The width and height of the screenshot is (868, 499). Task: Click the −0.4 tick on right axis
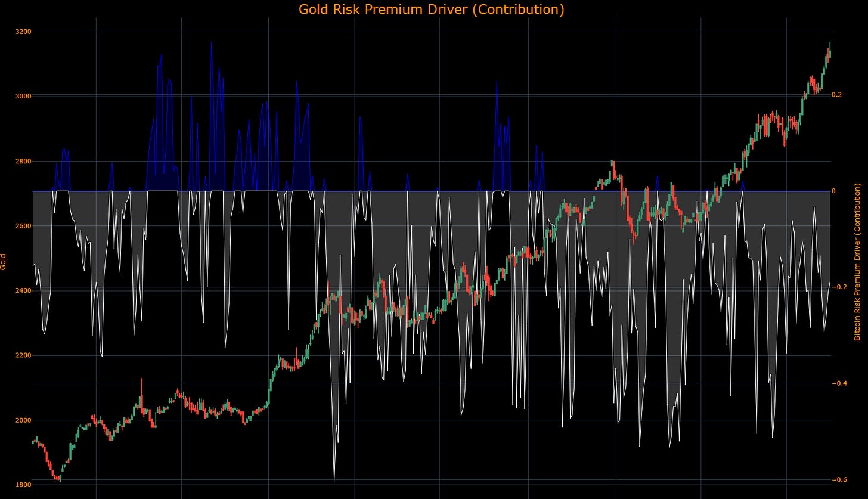point(840,383)
